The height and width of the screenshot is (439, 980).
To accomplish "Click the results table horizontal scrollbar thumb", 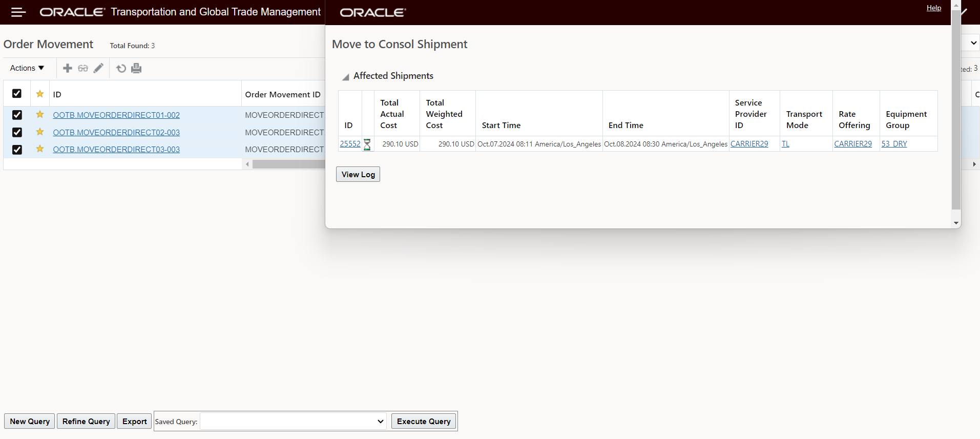I will pyautogui.click(x=288, y=164).
